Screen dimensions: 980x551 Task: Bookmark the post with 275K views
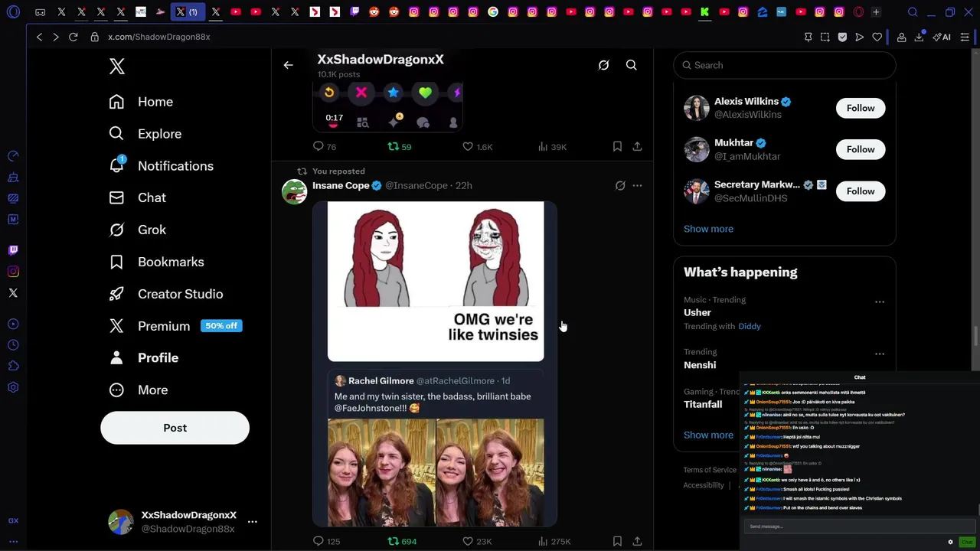point(617,541)
